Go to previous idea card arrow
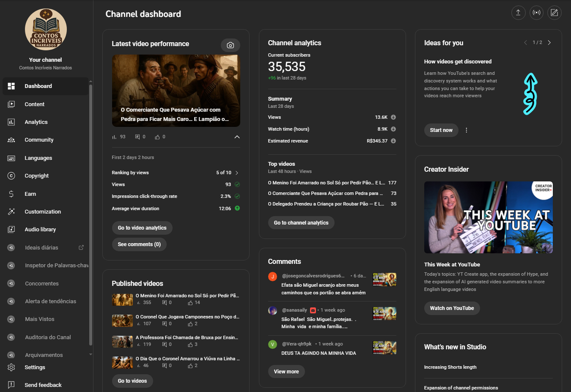571x392 pixels. pyautogui.click(x=525, y=43)
